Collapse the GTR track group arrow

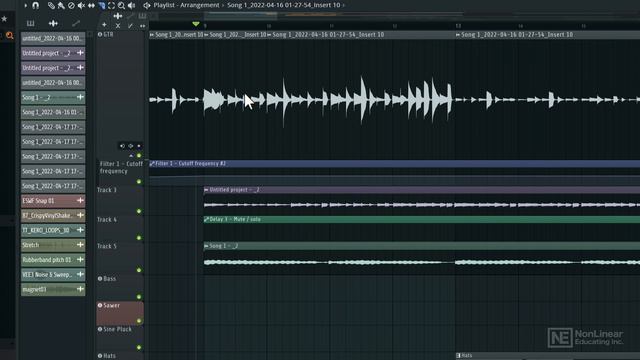131,156
